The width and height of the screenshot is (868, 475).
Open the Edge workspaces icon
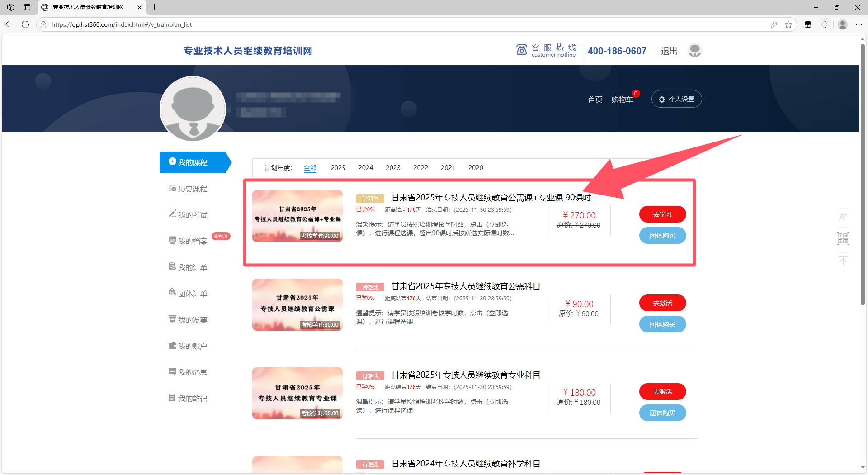coord(11,7)
